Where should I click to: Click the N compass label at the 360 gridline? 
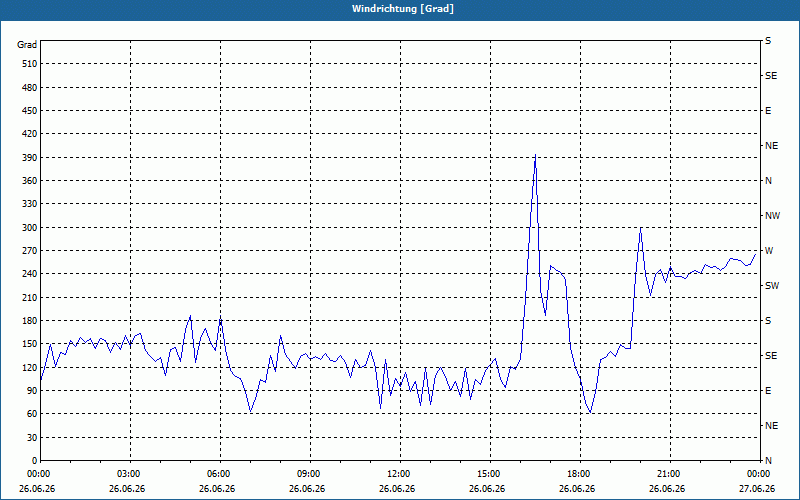pyautogui.click(x=768, y=181)
